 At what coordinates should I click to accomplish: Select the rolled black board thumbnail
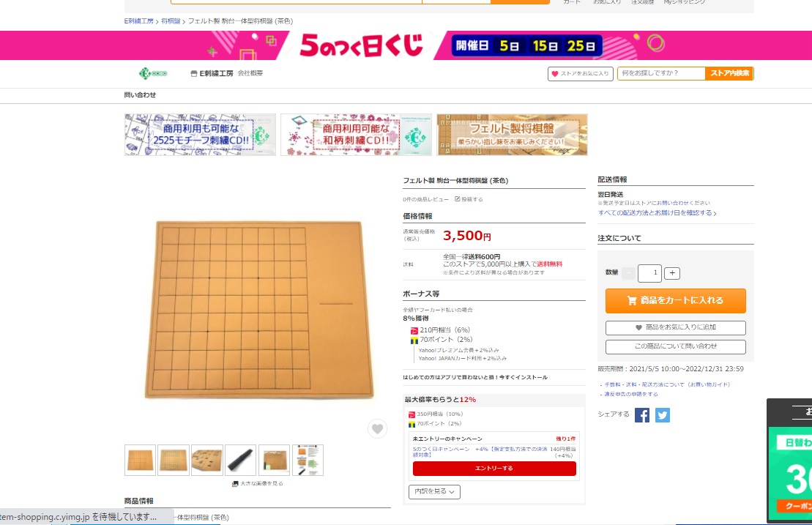click(240, 460)
